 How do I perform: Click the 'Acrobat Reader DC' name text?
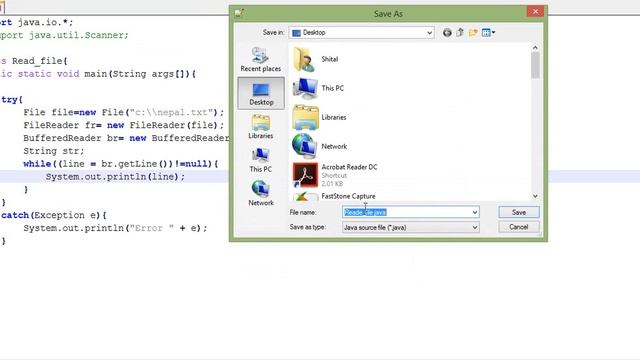point(349,167)
